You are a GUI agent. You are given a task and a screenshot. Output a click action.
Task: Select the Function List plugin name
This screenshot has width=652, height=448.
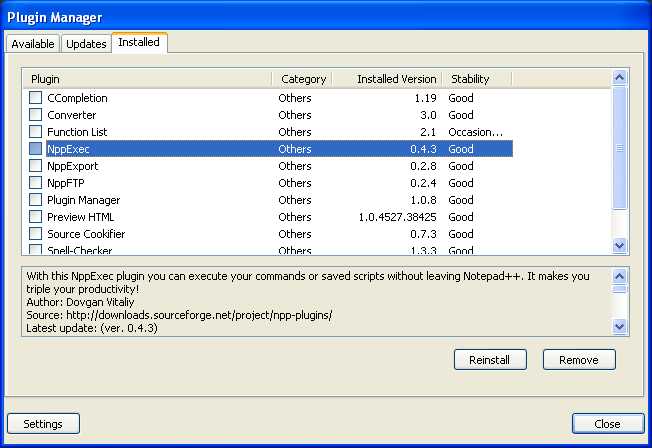(x=77, y=132)
